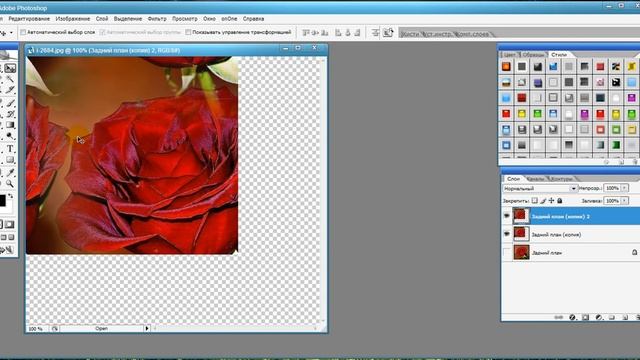This screenshot has width=640, height=360.
Task: Select the Magic Wand tool
Action: pyautogui.click(x=10, y=79)
